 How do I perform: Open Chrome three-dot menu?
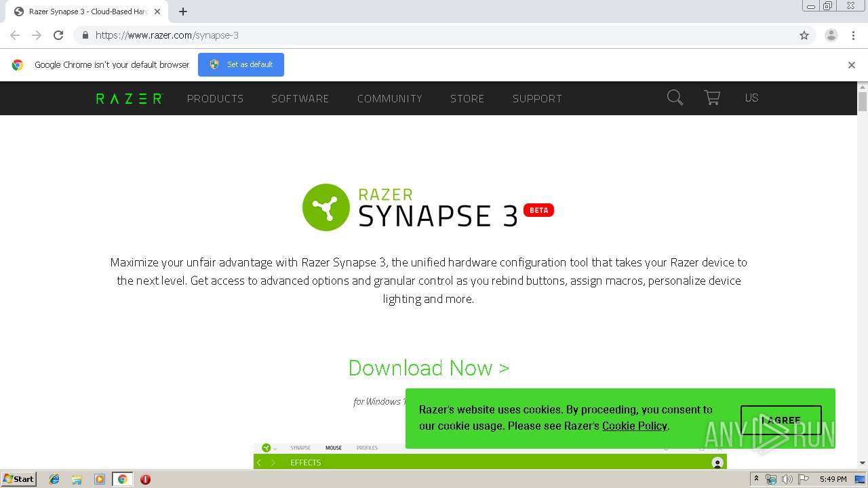pos(854,35)
